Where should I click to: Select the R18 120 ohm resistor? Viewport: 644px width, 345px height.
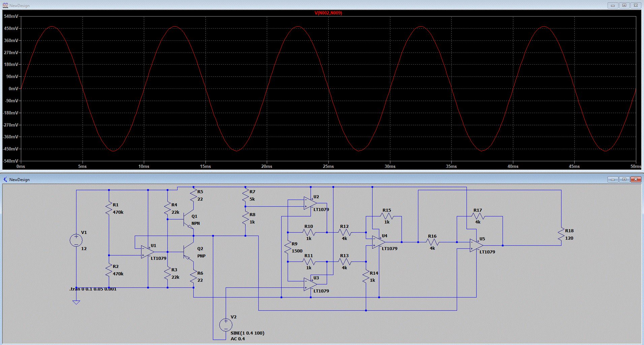561,235
